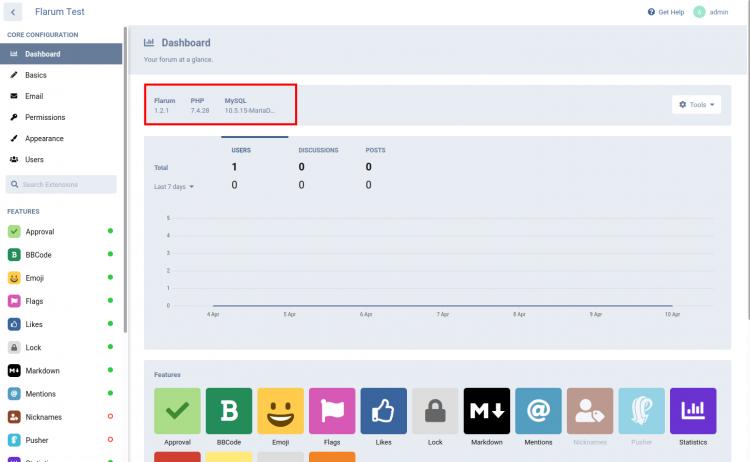Open the Markdown feature tile
Screen dimensions: 750x462
tap(487, 411)
